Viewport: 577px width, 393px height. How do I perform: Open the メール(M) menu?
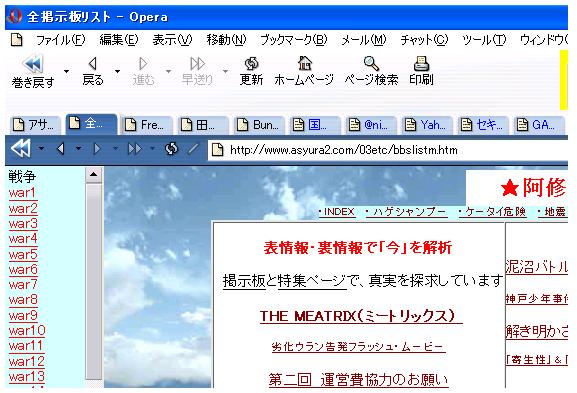tap(364, 39)
